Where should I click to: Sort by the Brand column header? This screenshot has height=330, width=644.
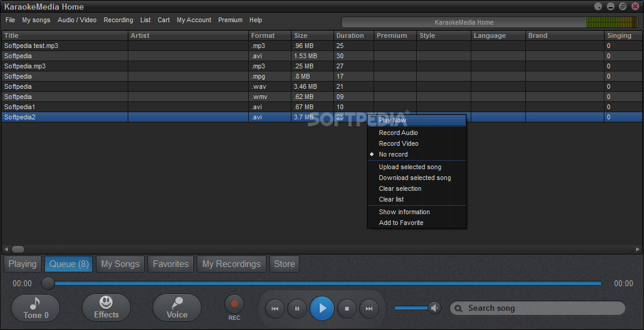coord(565,35)
